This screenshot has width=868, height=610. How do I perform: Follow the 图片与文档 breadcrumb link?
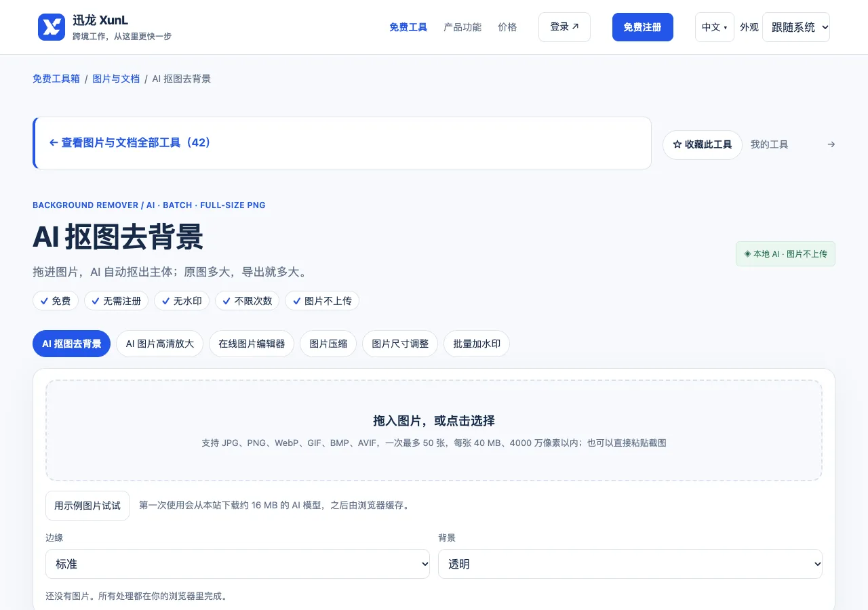[x=116, y=79]
